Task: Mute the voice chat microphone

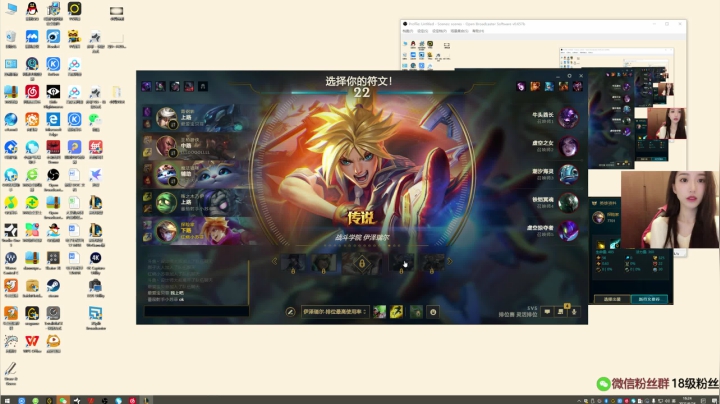Action: point(574,312)
